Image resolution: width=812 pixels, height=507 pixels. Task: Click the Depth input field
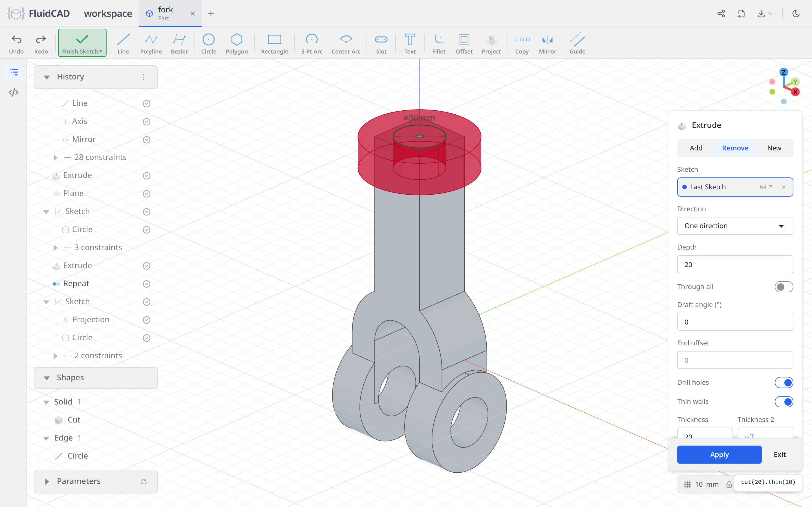tap(735, 264)
